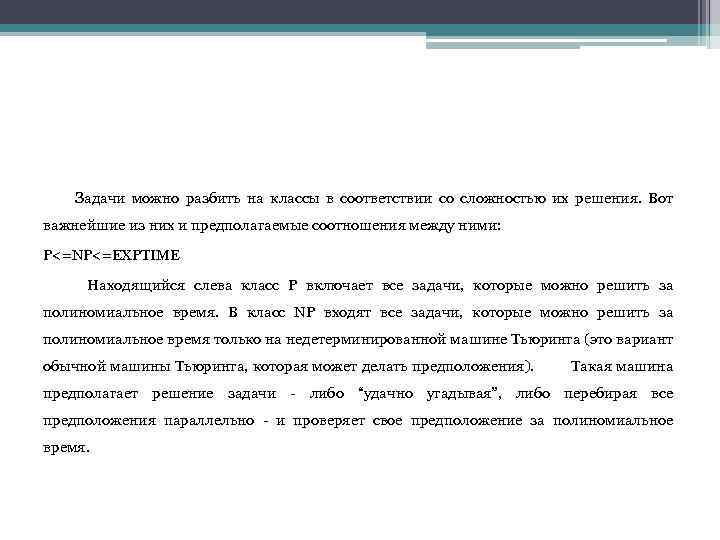This screenshot has width=720, height=540.
Task: Select the word "обычной"
Action: point(73,367)
